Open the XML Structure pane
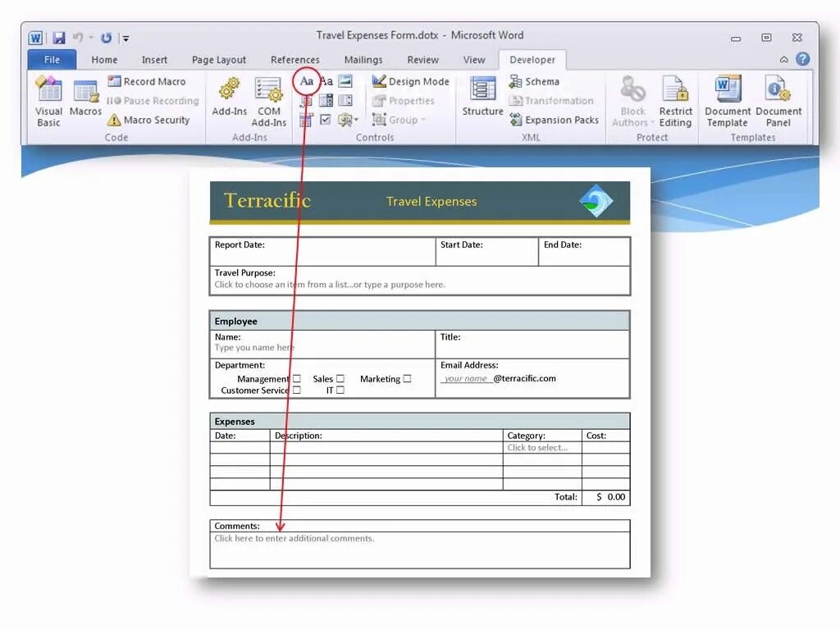Image resolution: width=840 pixels, height=630 pixels. (x=482, y=97)
